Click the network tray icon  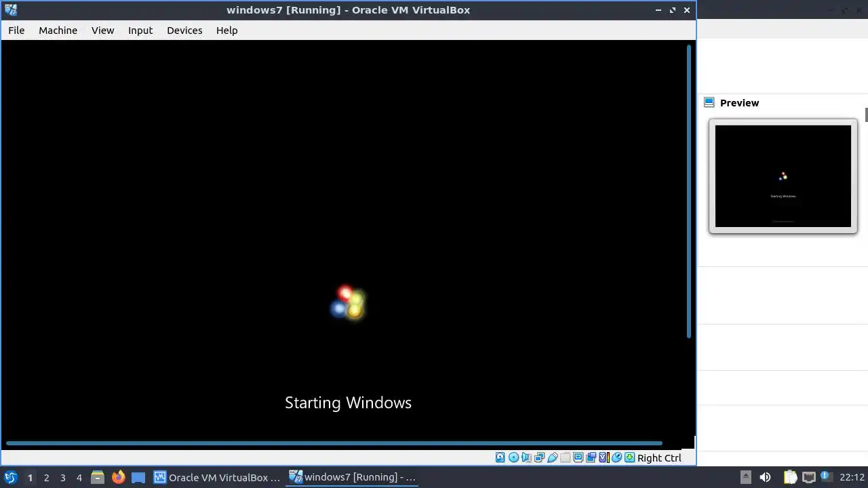pos(808,477)
